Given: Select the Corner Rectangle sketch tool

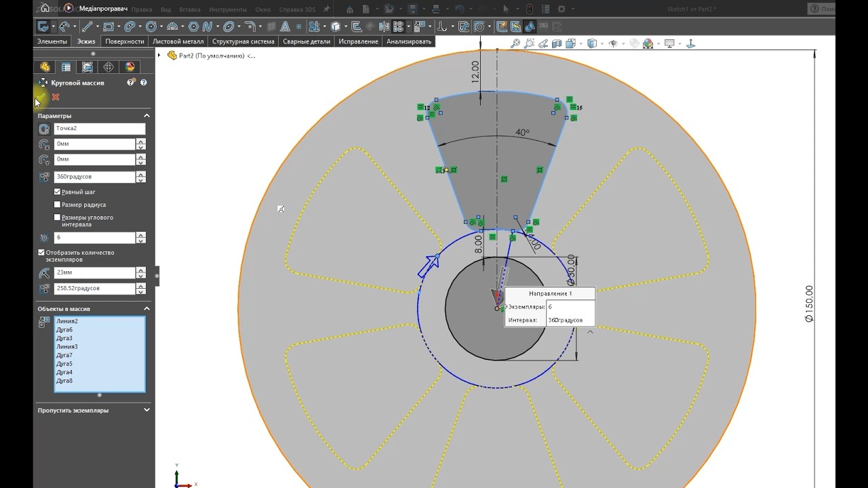Looking at the screenshot, I should tap(108, 26).
